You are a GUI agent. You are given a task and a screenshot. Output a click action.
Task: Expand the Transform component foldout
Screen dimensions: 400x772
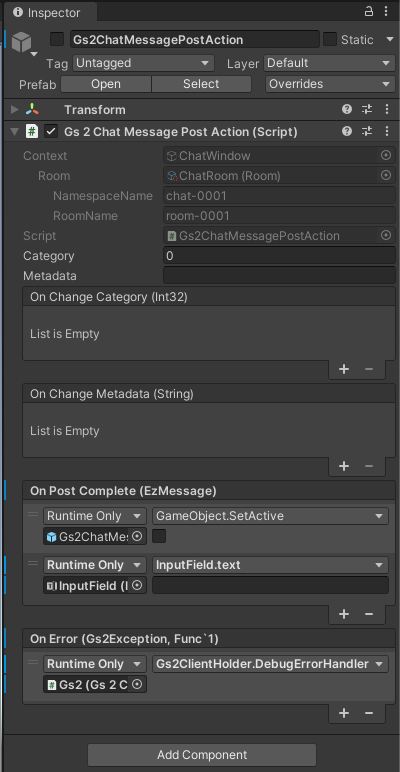pos(15,109)
